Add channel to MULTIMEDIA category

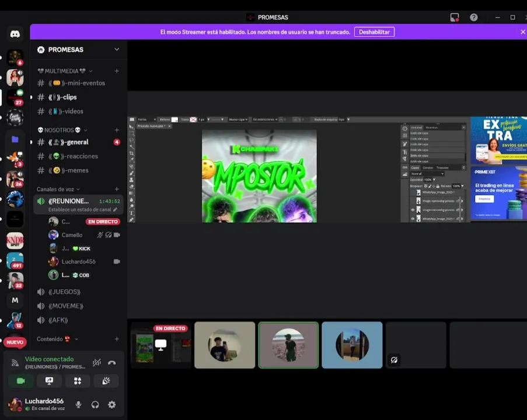tap(117, 71)
